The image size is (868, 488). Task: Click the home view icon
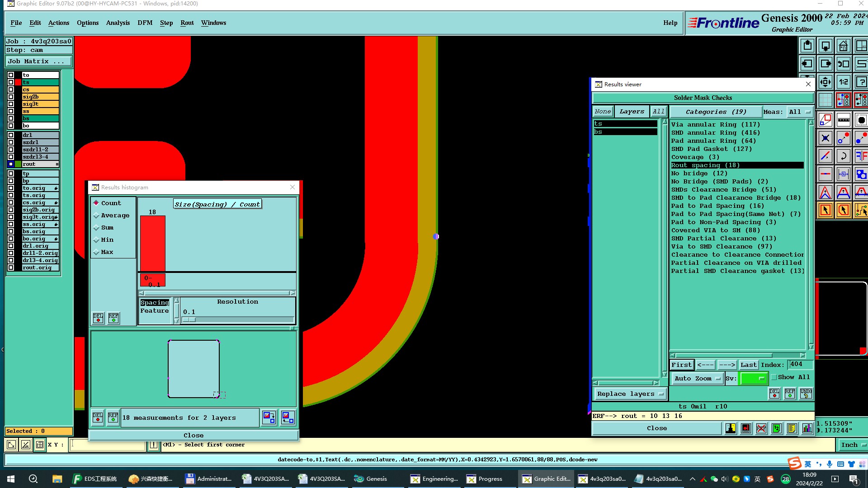point(843,46)
